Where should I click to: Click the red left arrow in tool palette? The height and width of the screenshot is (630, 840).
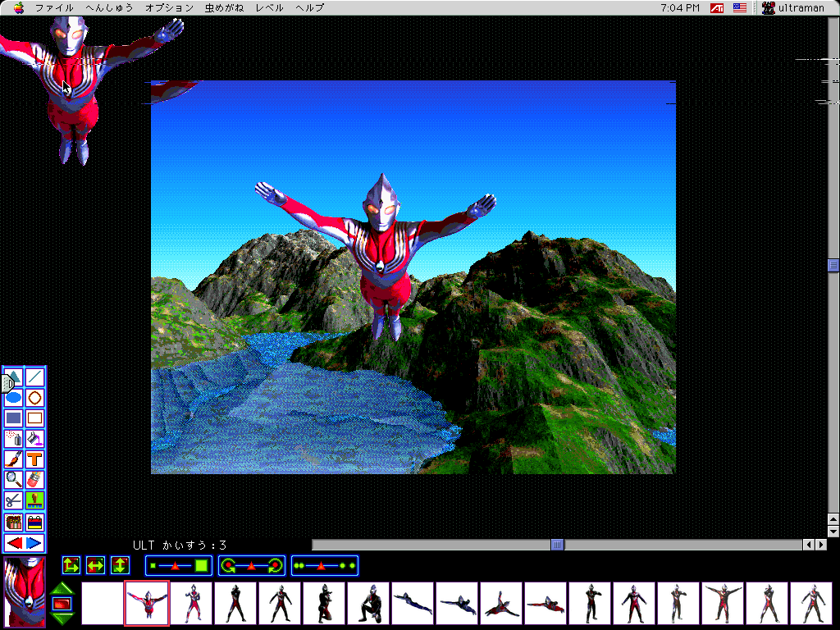tap(14, 543)
